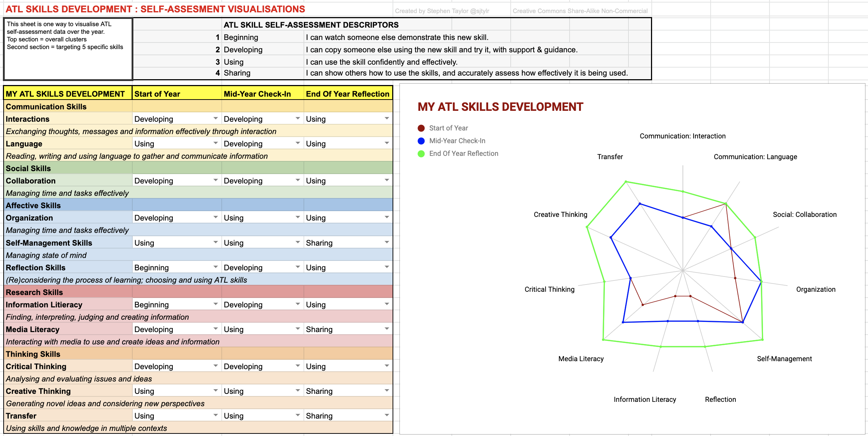Click red Start of Year legend dot
Viewport: 868px width, 436px height.
[x=421, y=128]
